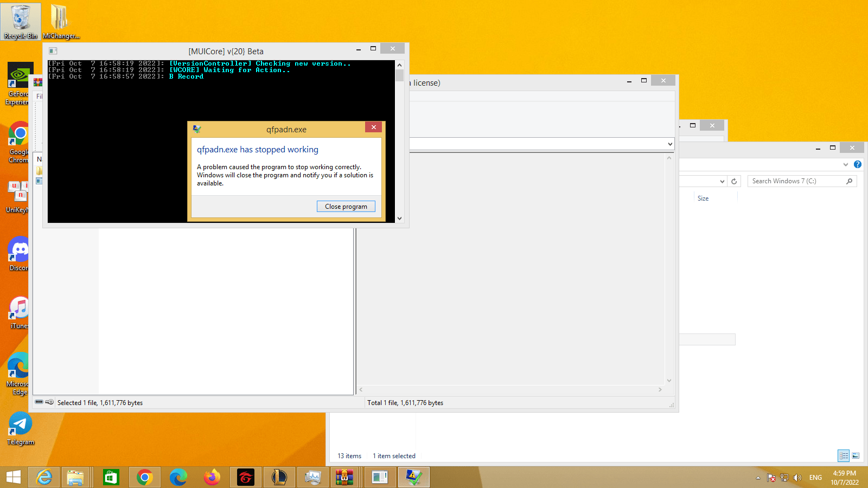868x488 pixels.
Task: Close the qfpadn.exe crash dialog
Action: point(374,127)
